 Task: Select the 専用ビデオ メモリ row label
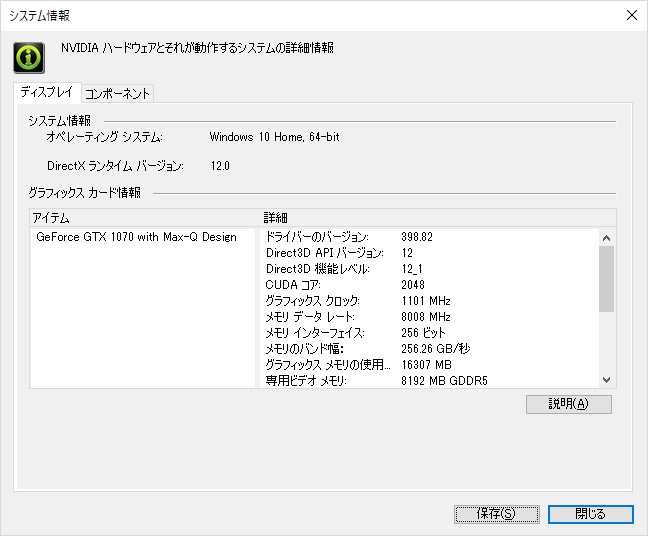point(306,381)
